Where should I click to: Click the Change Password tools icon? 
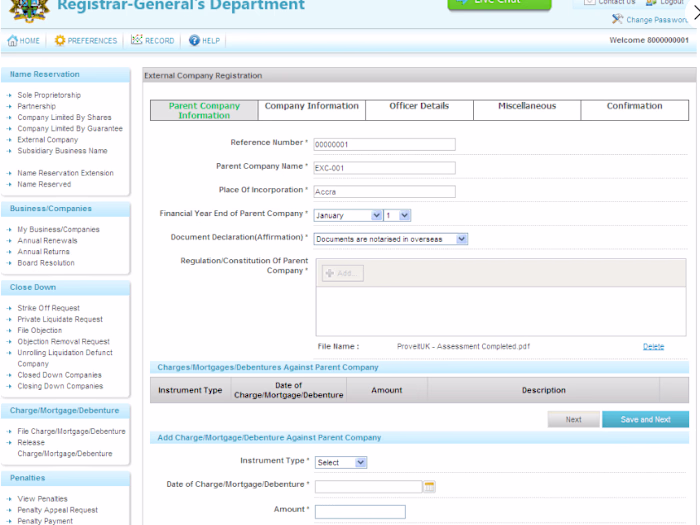tap(617, 19)
